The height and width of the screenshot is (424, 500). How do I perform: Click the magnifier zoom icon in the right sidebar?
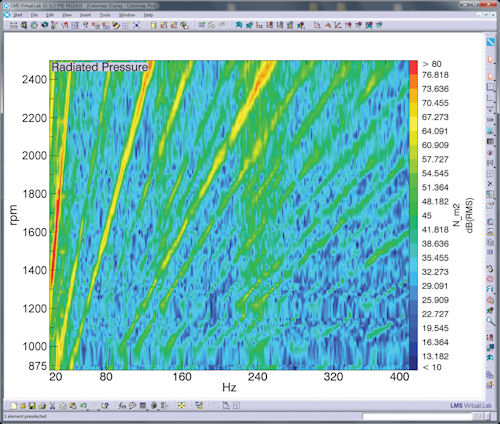[490, 321]
